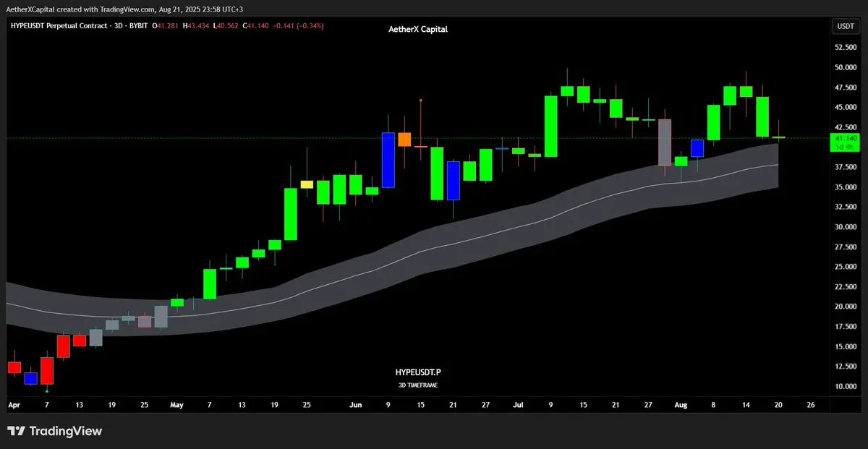Click the 20.000 price axis label
The image size is (868, 449).
pos(846,307)
